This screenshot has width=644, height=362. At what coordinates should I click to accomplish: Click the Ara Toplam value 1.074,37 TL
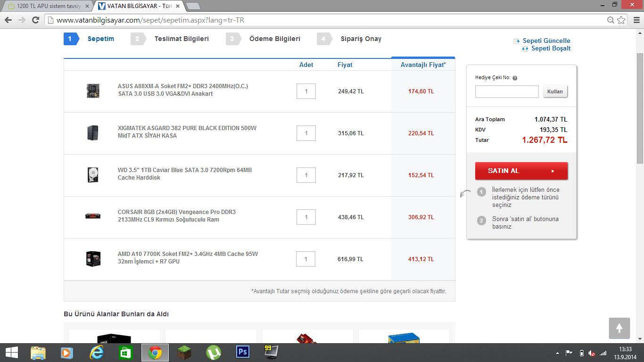(x=551, y=119)
